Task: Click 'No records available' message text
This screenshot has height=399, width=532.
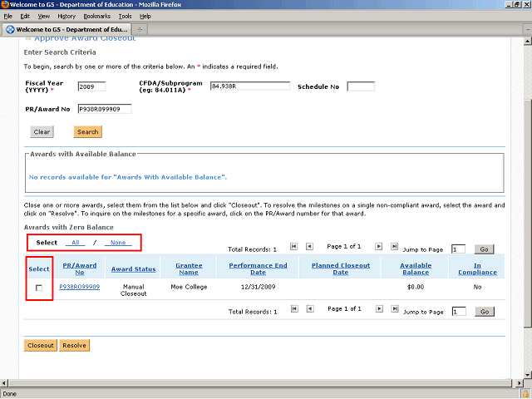Action: pos(128,177)
